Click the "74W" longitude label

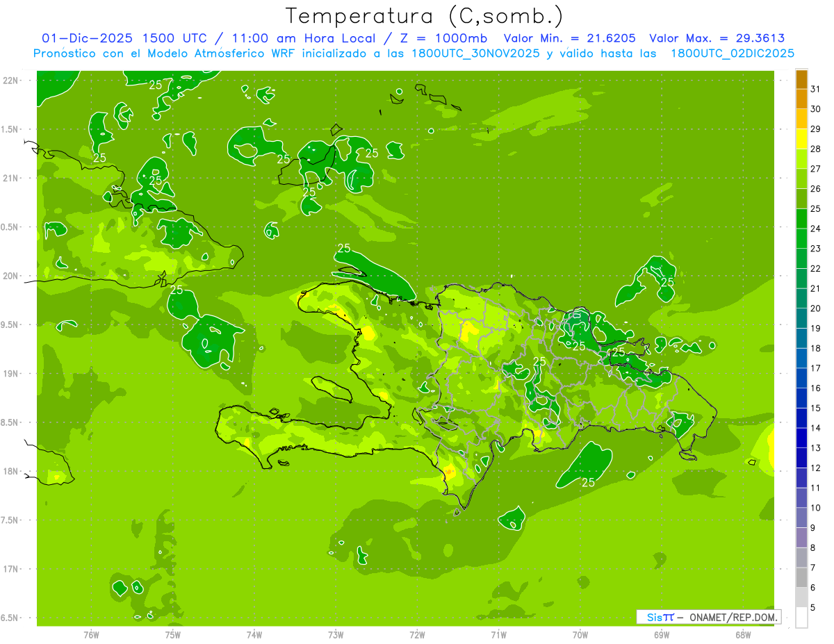point(254,634)
